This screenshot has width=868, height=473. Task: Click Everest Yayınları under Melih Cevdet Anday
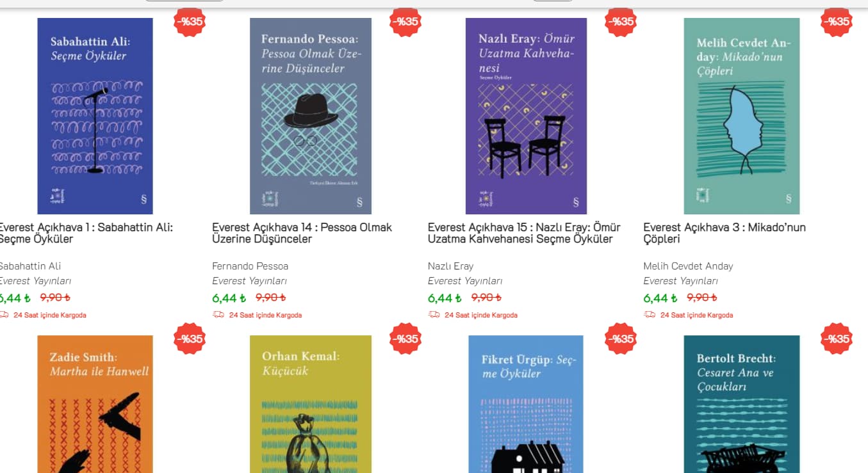pyautogui.click(x=680, y=281)
